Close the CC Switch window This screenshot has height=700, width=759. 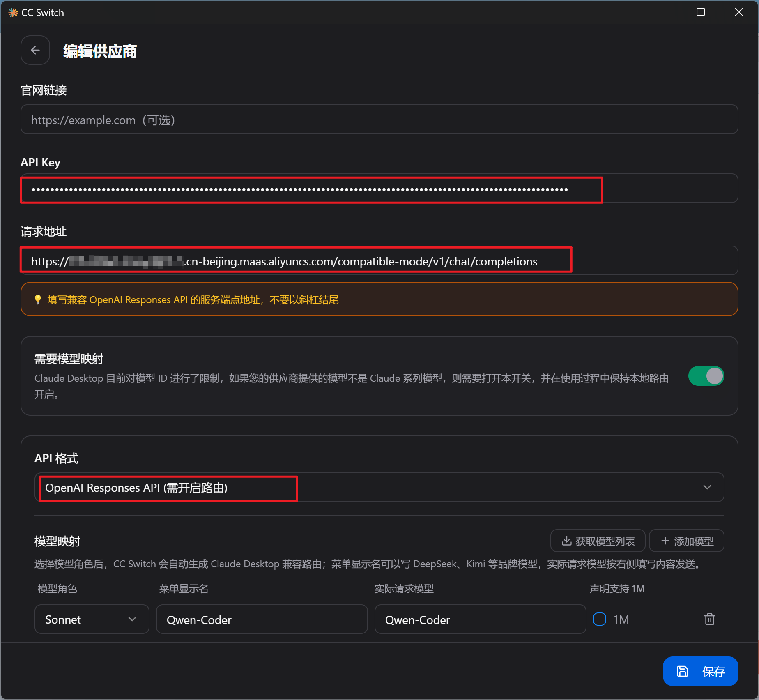point(738,12)
